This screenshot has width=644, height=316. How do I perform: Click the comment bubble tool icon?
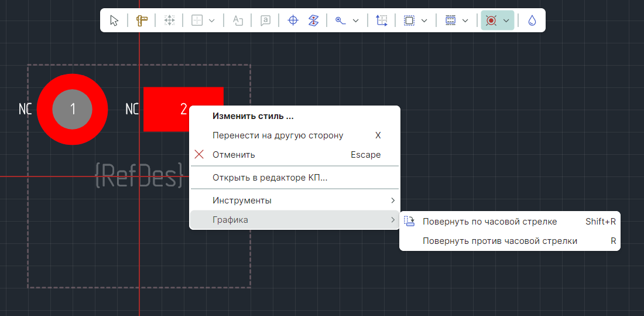pos(265,20)
